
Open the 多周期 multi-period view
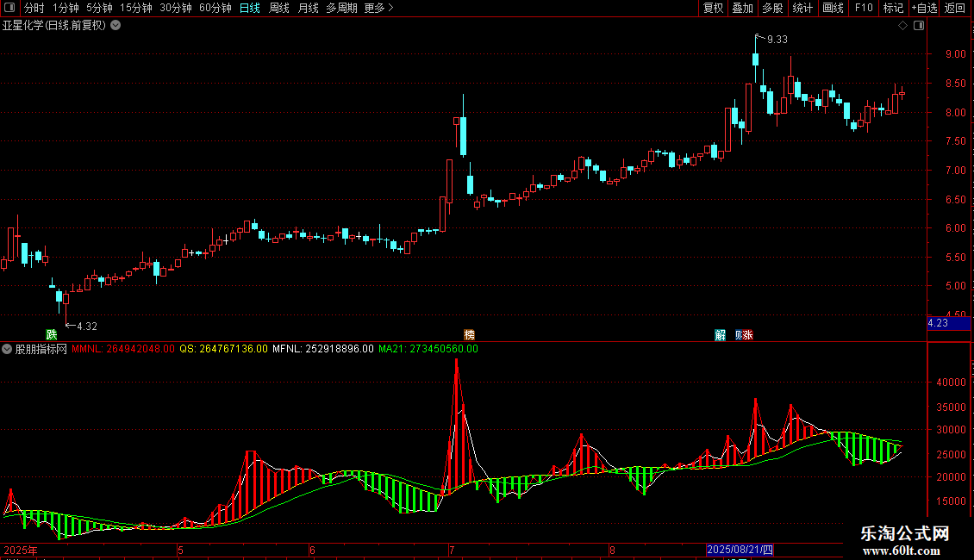(x=341, y=8)
